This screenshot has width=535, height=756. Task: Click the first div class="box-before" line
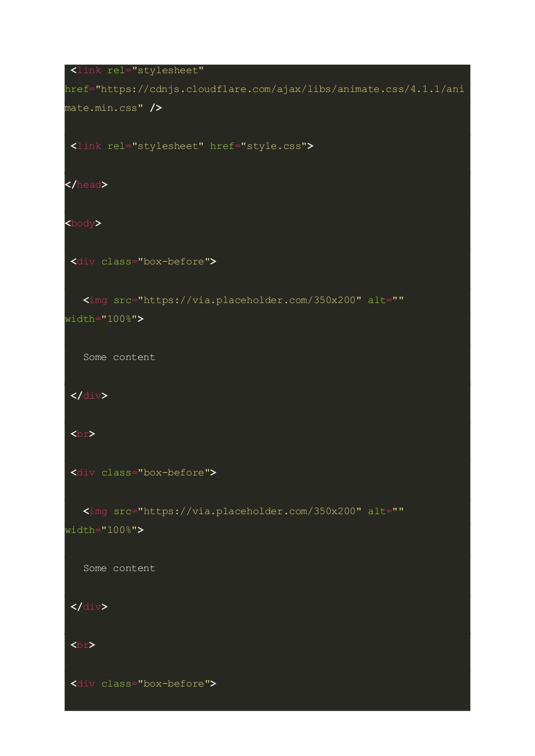pyautogui.click(x=144, y=262)
